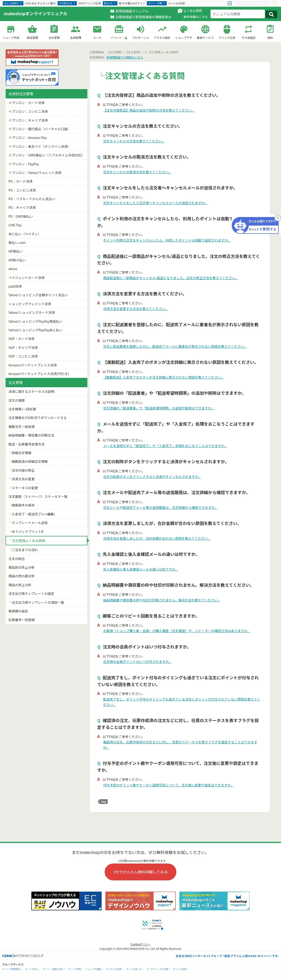Select └注文管理よくある質問 sidebar item

click(x=46, y=541)
